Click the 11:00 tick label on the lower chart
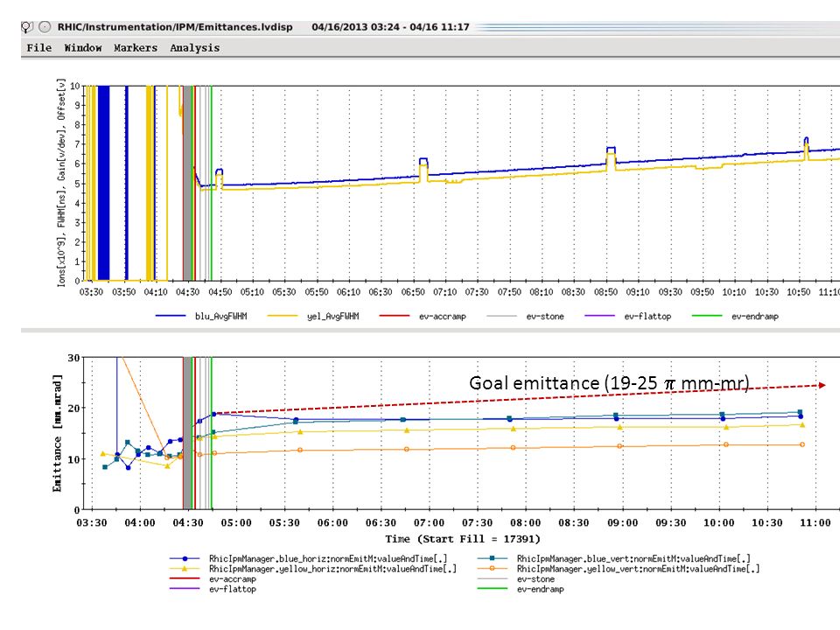The width and height of the screenshot is (840, 630). point(815,523)
